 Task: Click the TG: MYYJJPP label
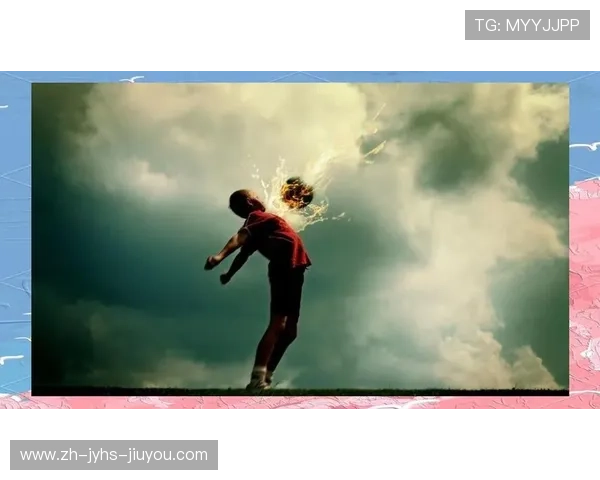tap(527, 25)
